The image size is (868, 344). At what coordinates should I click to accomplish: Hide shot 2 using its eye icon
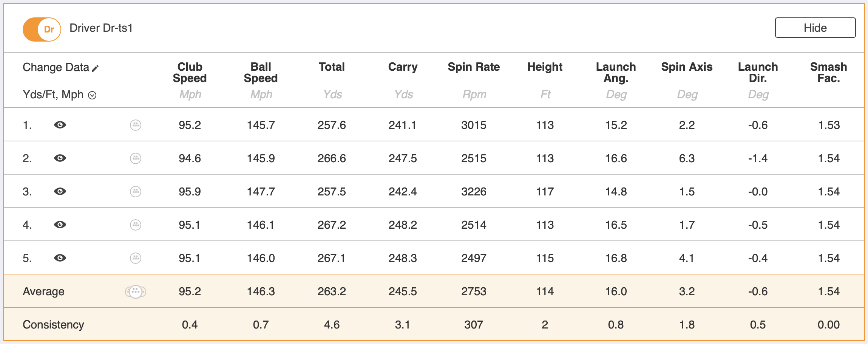coord(60,158)
